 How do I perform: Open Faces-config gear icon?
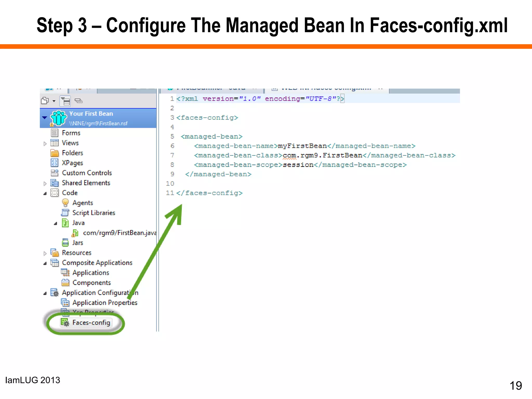[x=65, y=323]
